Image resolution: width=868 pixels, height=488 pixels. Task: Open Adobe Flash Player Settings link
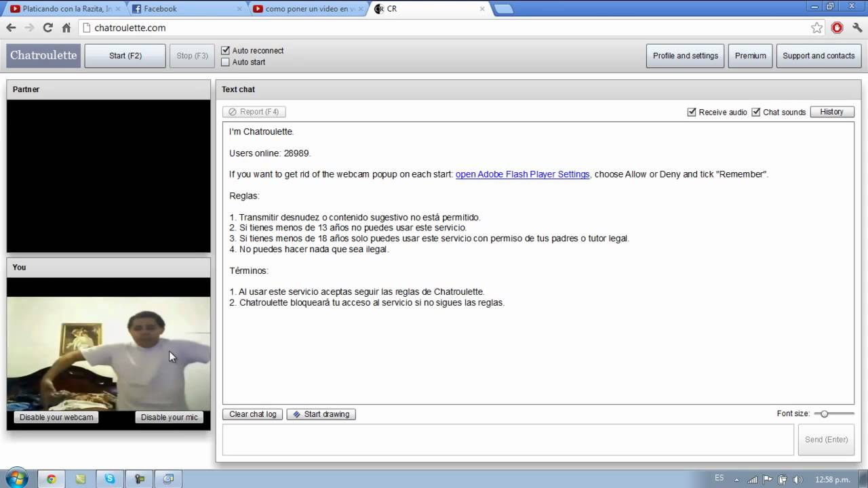click(523, 174)
